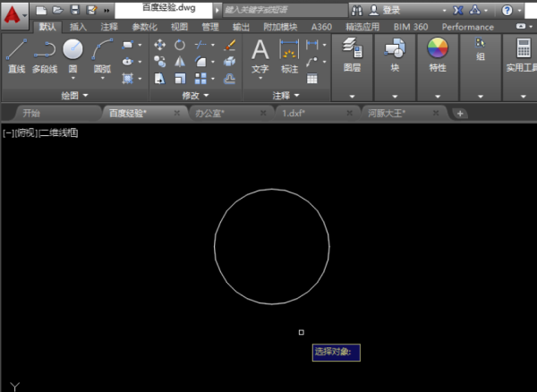Open the Autodesk Exchange X icon
This screenshot has width=537, height=392.
coord(458,11)
